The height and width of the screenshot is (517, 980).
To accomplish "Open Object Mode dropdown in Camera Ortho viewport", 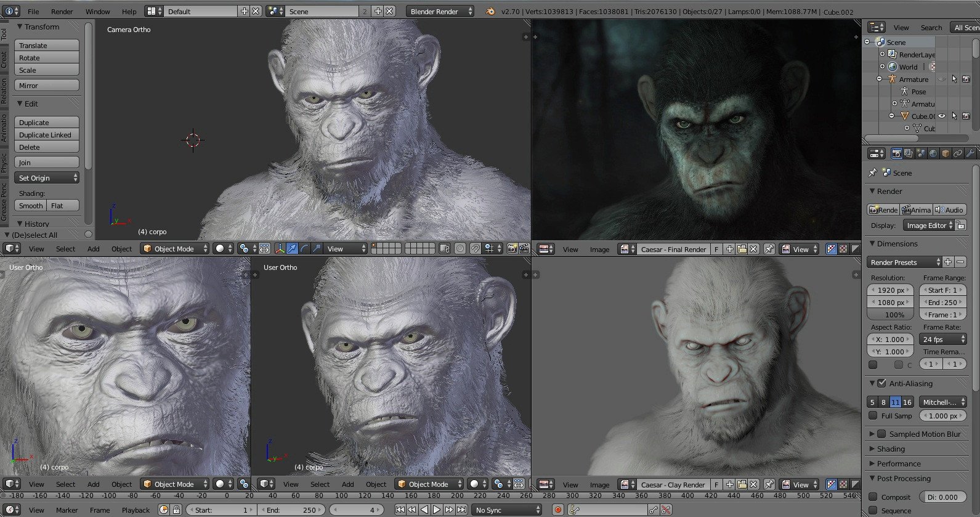I will (x=174, y=248).
